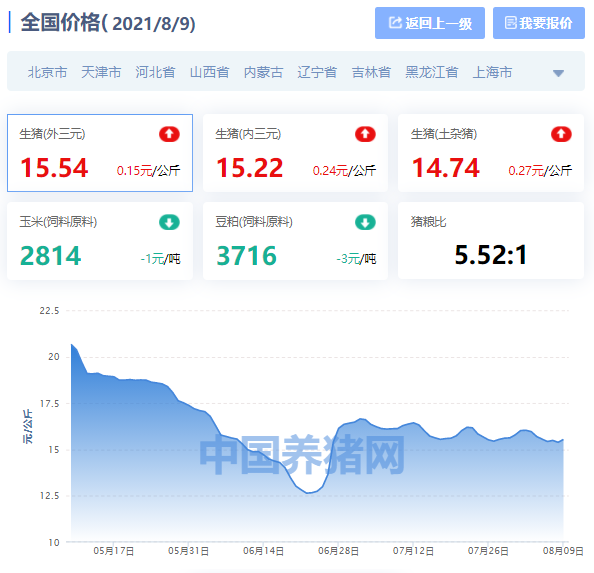Click the -3元/吨 change value
The width and height of the screenshot is (594, 573).
coord(356,259)
